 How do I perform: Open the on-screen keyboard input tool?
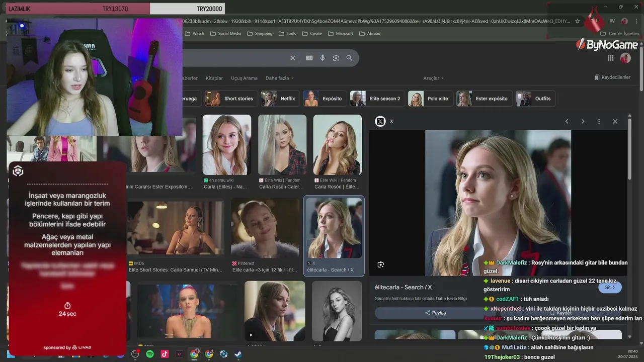coord(309,58)
